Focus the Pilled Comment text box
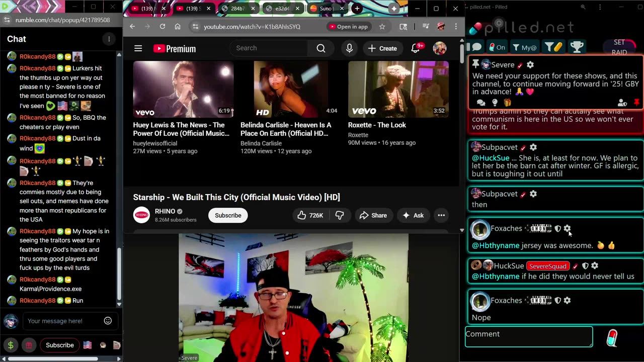The image size is (644, 362). [529, 336]
